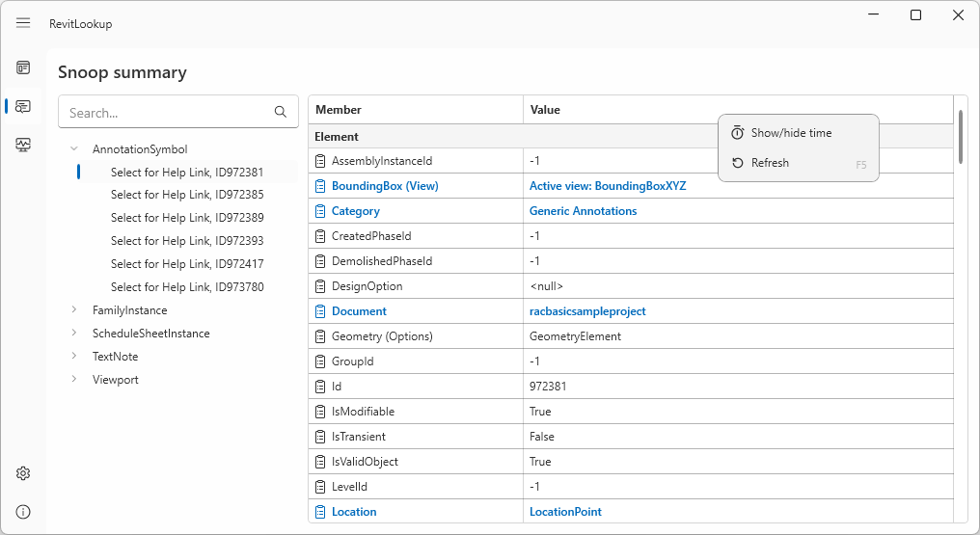Click the icon beside Category member
The height and width of the screenshot is (535, 980).
tap(320, 211)
